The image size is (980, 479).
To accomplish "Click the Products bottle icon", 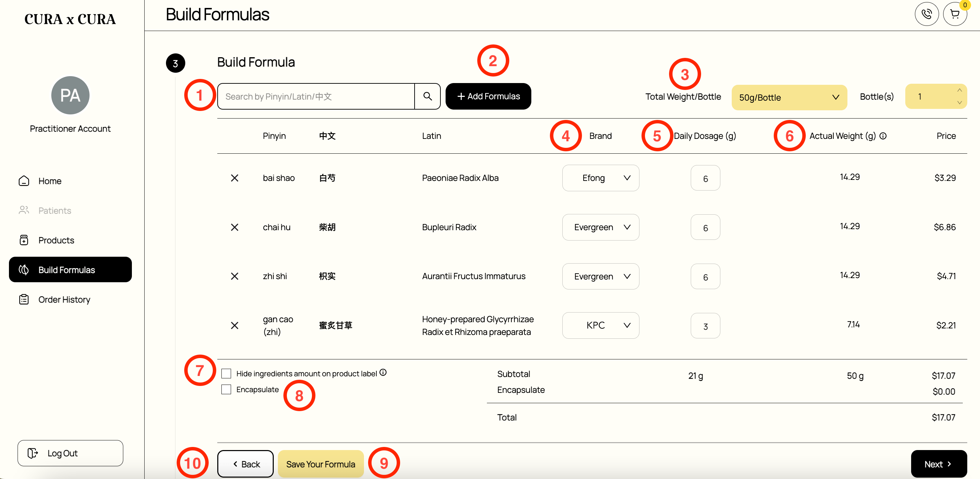I will point(24,240).
